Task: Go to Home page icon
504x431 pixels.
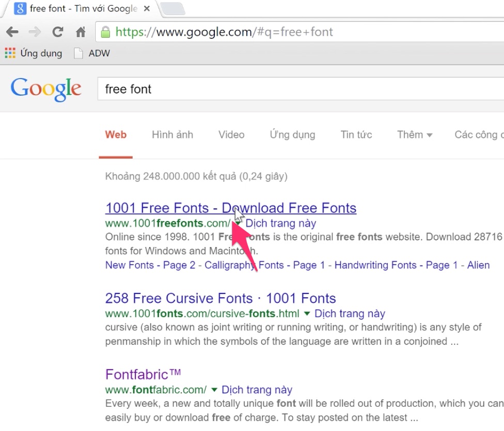Action: (81, 32)
